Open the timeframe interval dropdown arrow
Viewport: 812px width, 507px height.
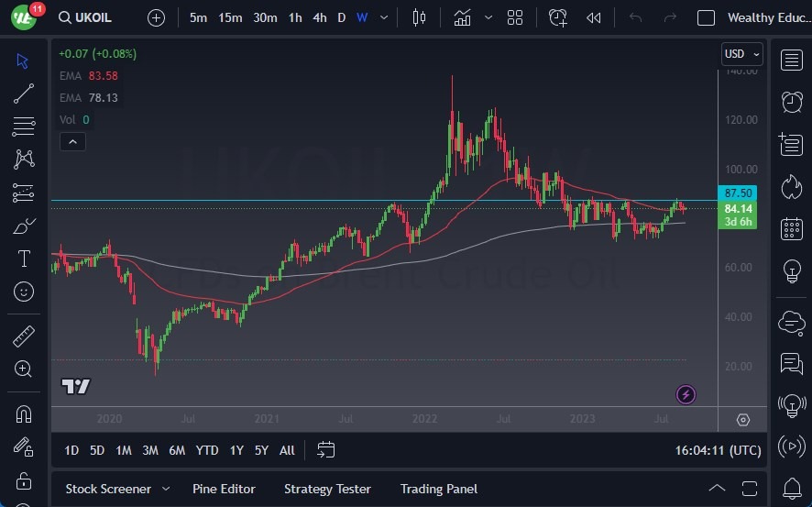[383, 17]
